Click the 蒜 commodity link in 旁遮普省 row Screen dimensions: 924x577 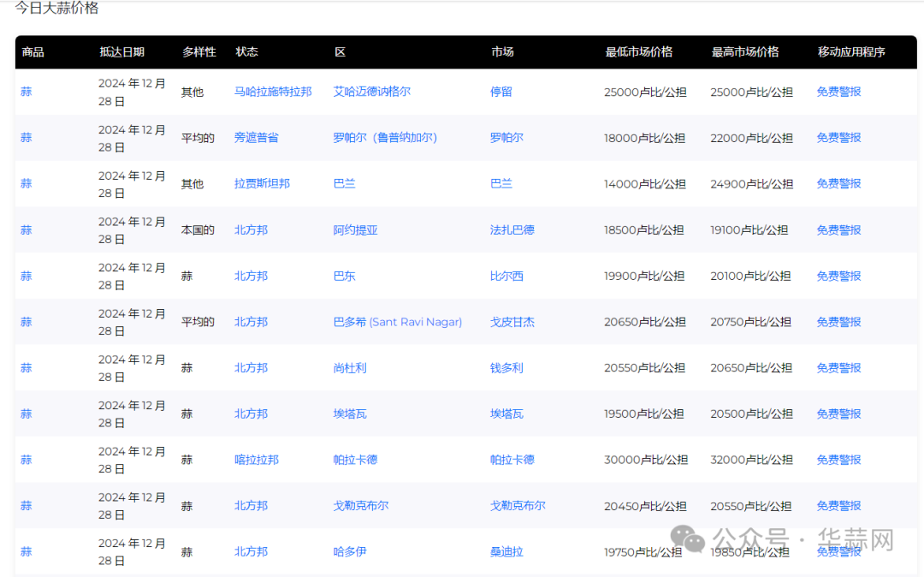click(26, 138)
